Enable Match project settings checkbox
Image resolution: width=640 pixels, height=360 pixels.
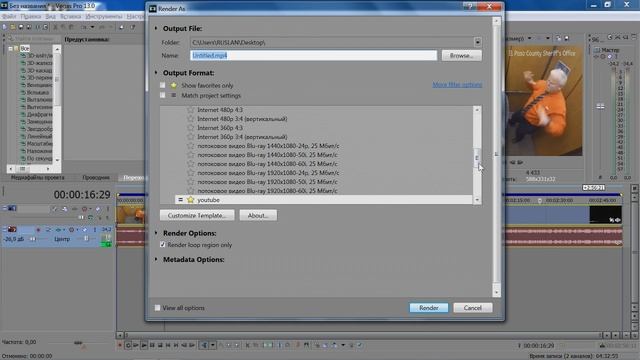tap(162, 95)
